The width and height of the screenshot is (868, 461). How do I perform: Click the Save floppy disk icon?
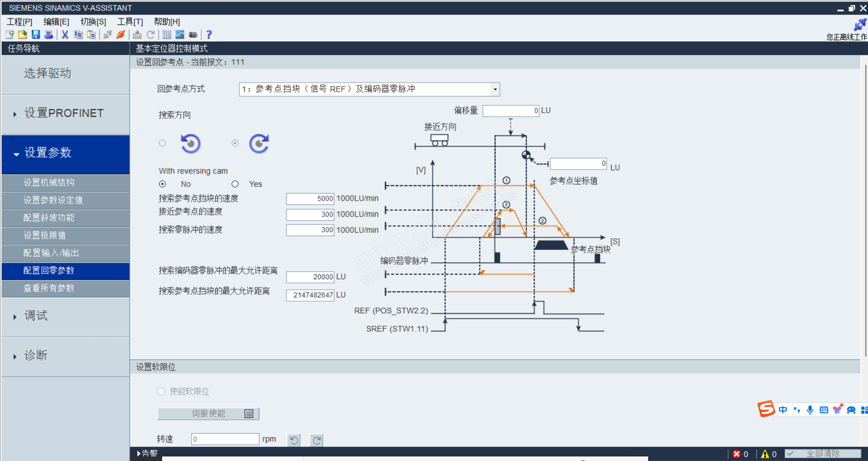pyautogui.click(x=35, y=35)
